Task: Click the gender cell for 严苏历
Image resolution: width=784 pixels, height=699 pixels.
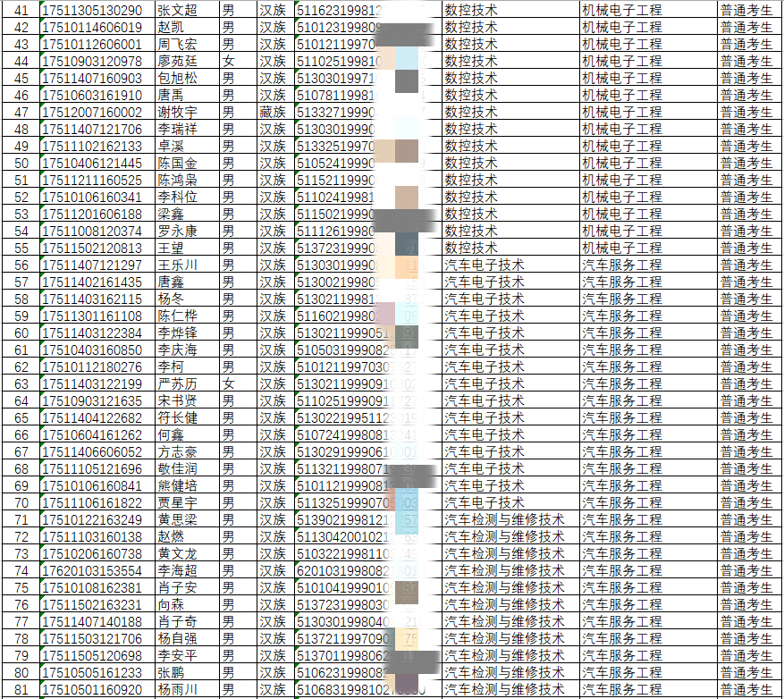Action: coord(229,383)
